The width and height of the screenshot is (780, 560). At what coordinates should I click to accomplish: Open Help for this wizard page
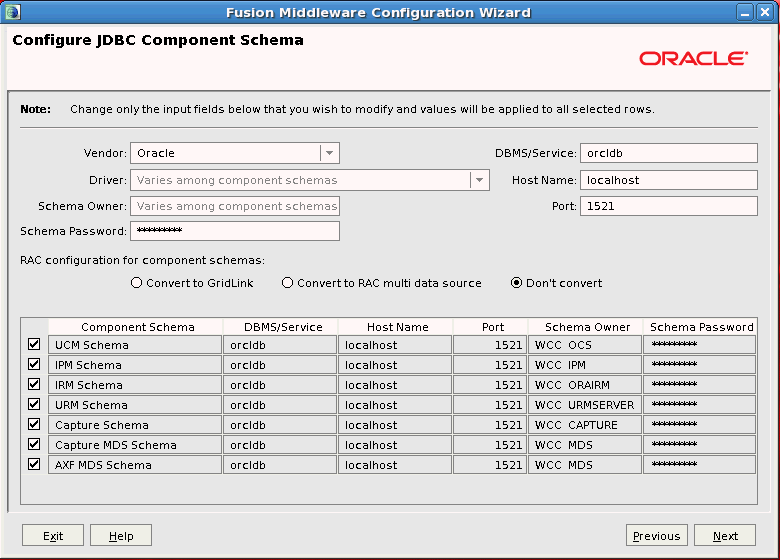(121, 536)
